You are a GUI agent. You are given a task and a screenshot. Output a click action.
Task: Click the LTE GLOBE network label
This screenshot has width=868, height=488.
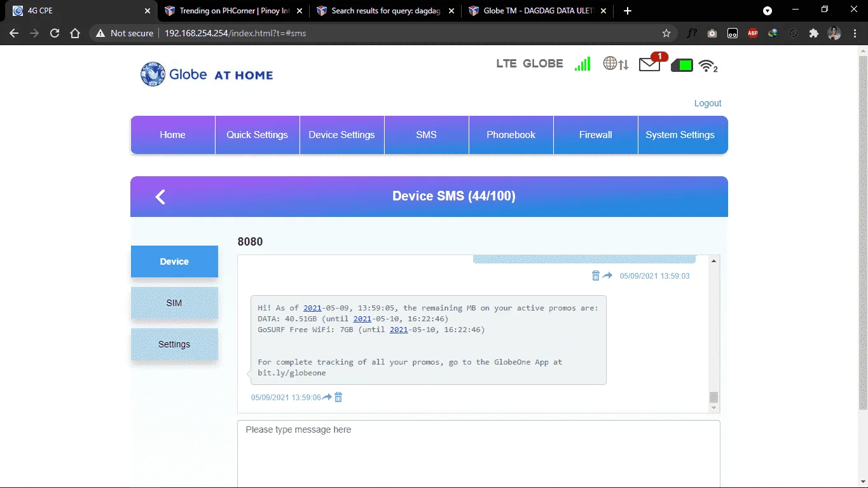(530, 64)
